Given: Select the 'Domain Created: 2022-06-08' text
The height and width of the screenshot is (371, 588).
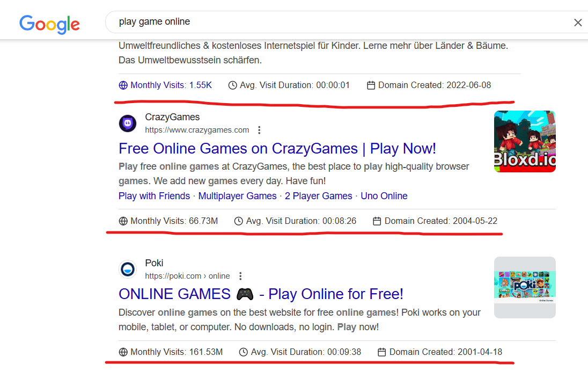Looking at the screenshot, I should click(x=435, y=85).
